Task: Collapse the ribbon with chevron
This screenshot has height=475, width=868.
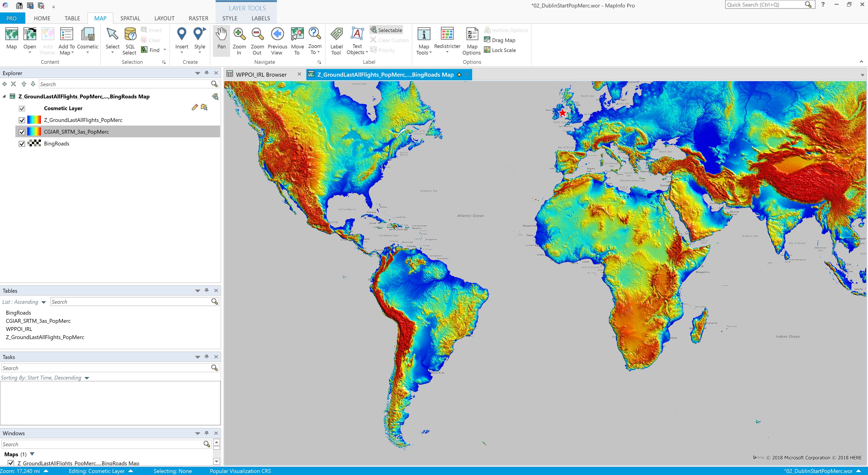Action: tap(861, 61)
